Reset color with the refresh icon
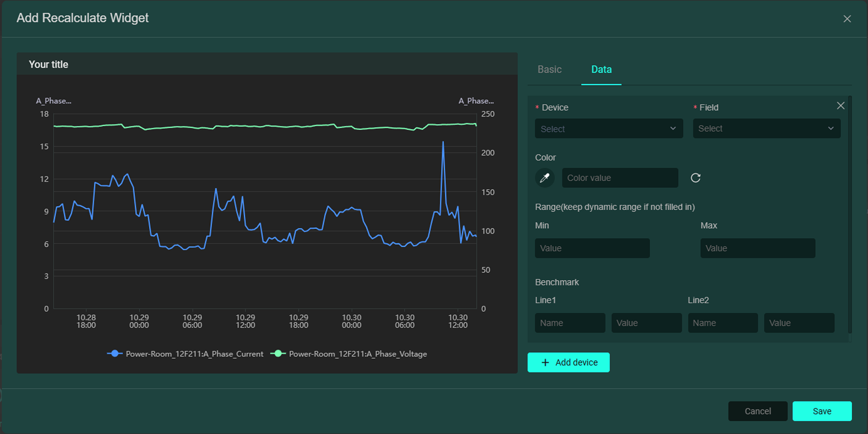 (695, 178)
